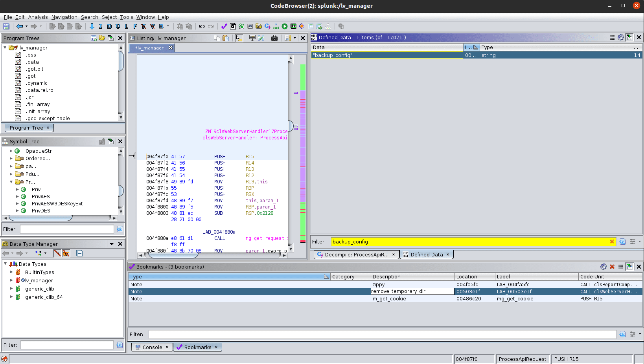This screenshot has width=644, height=364.
Task: Open Data Type Manager panel dropdown menu
Action: coord(112,244)
